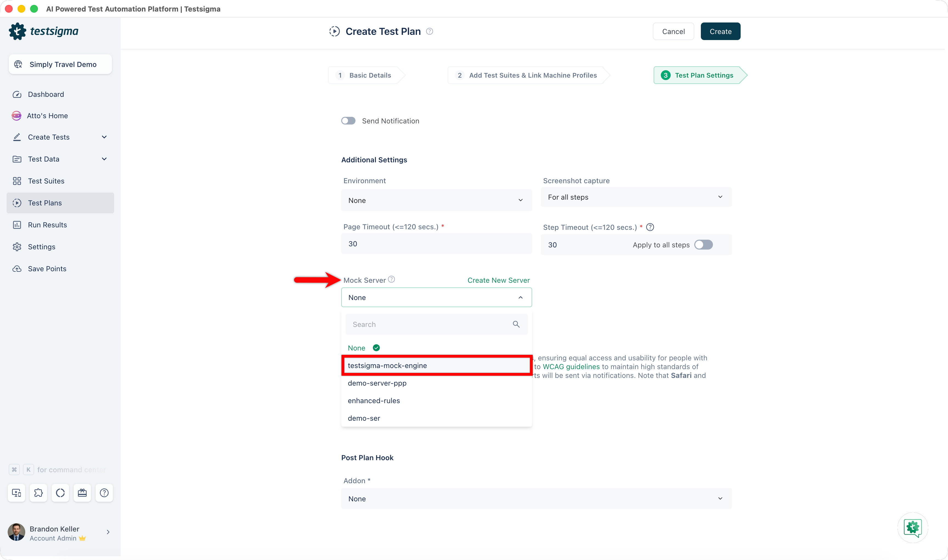This screenshot has width=948, height=560.
Task: Select demo-server-ppp mock server
Action: point(437,383)
